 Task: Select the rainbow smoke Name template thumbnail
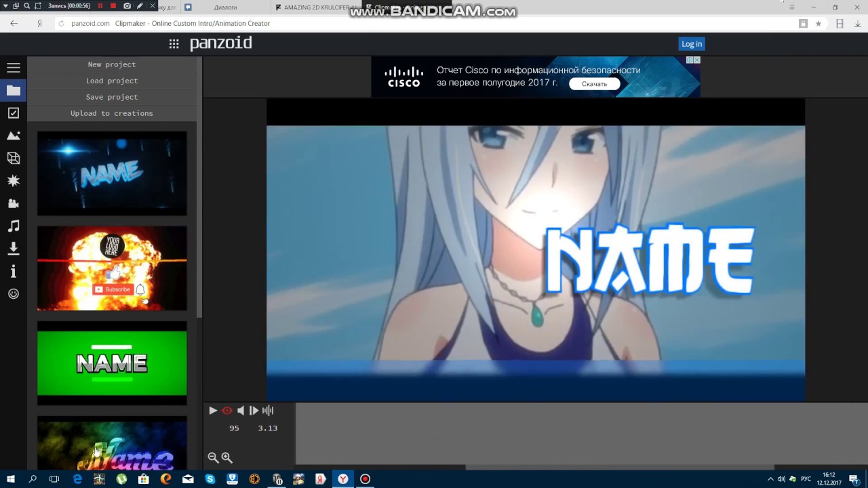[x=112, y=443]
